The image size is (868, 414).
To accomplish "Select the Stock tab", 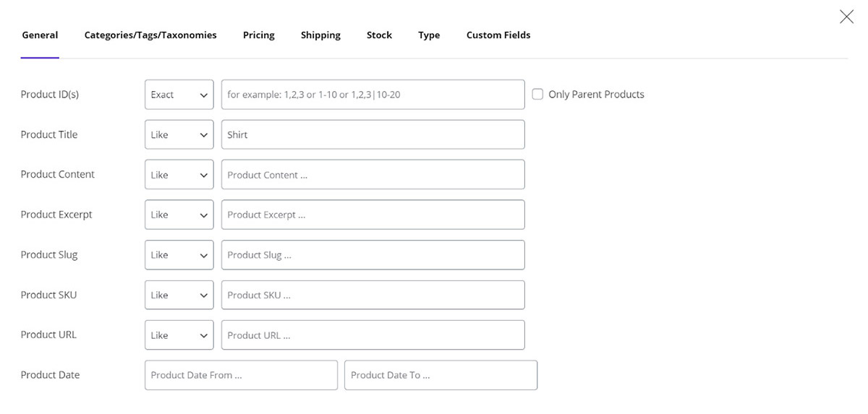I will click(x=379, y=35).
